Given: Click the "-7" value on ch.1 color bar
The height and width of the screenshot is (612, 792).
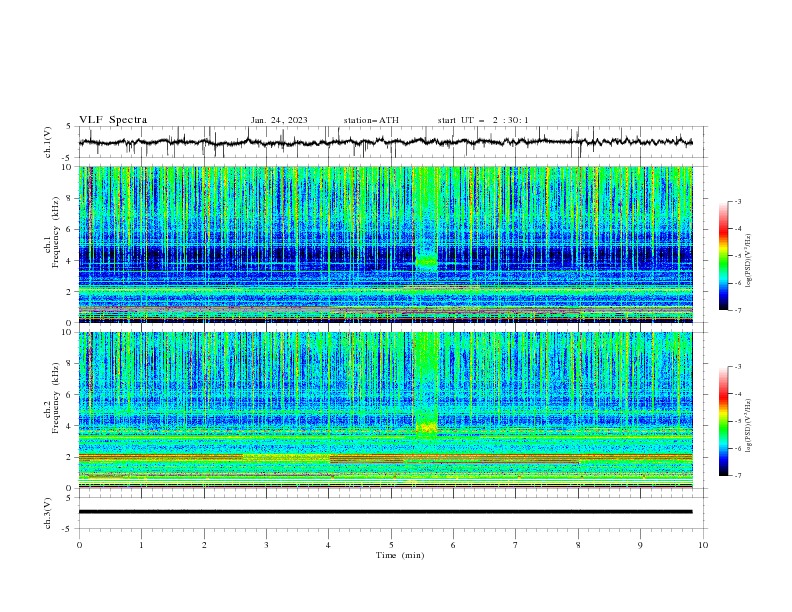Looking at the screenshot, I should pos(737,310).
